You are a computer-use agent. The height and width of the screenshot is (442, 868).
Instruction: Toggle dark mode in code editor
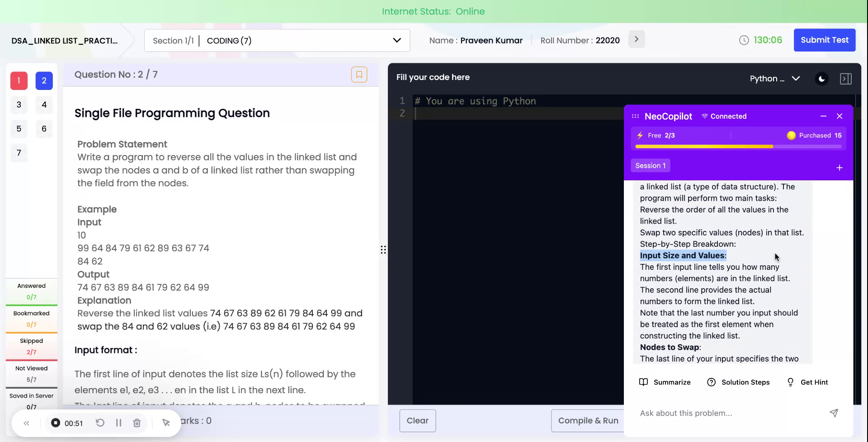(x=821, y=78)
